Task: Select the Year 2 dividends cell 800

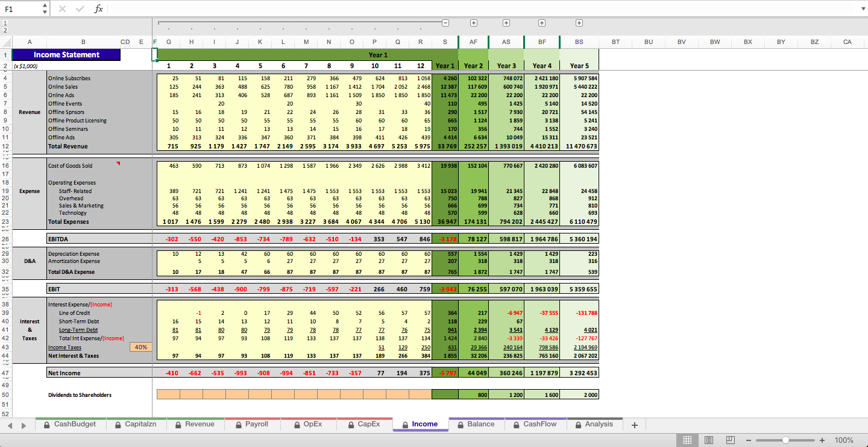Action: [x=473, y=395]
